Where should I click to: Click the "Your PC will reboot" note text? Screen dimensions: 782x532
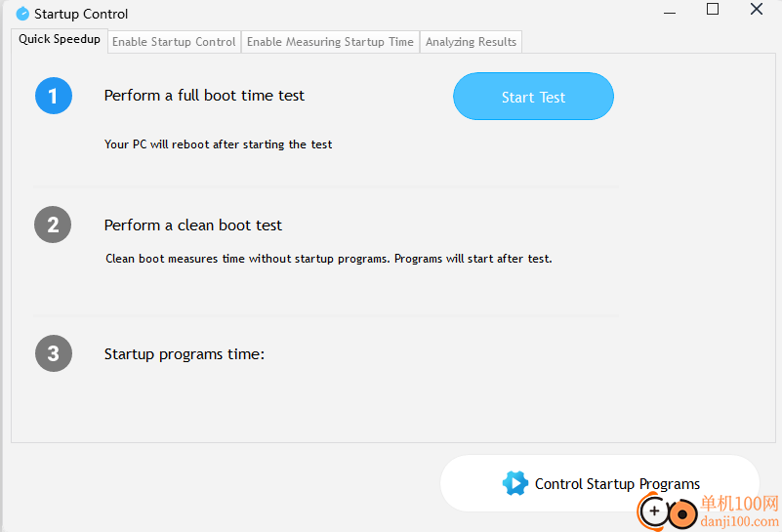pyautogui.click(x=218, y=144)
